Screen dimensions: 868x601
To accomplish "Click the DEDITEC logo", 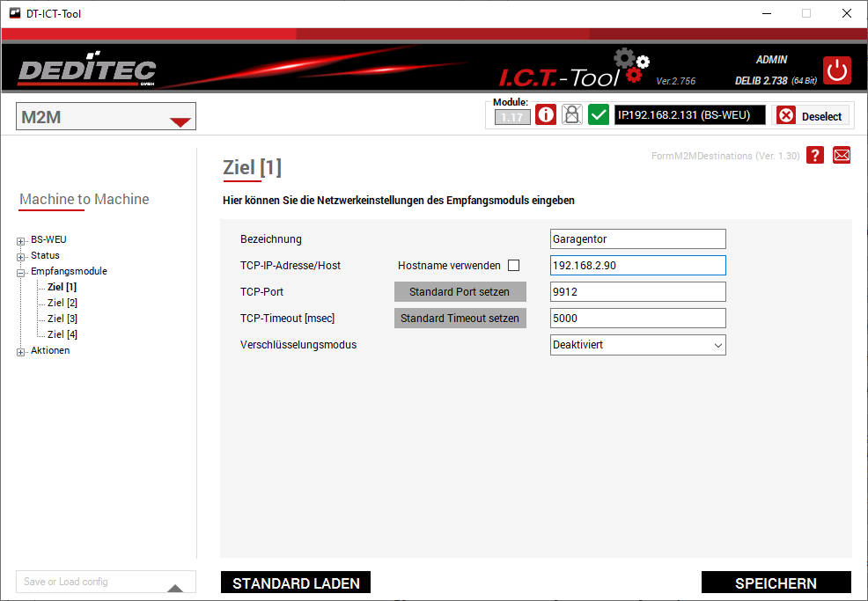I will [x=86, y=71].
